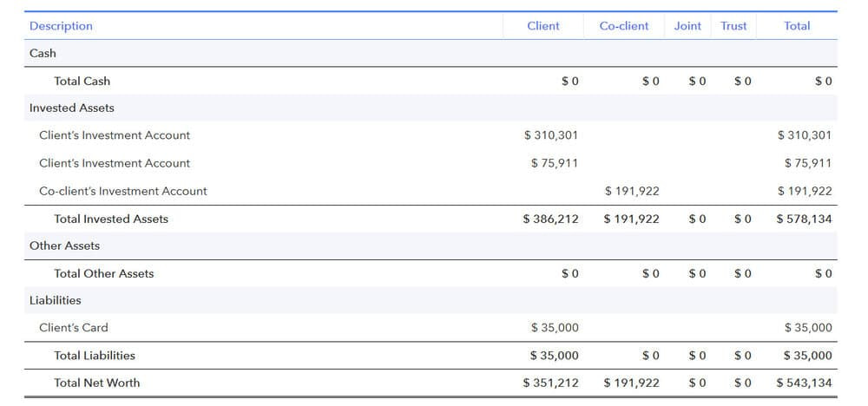868x406 pixels.
Task: Click the Co-client column header
Action: coord(623,26)
